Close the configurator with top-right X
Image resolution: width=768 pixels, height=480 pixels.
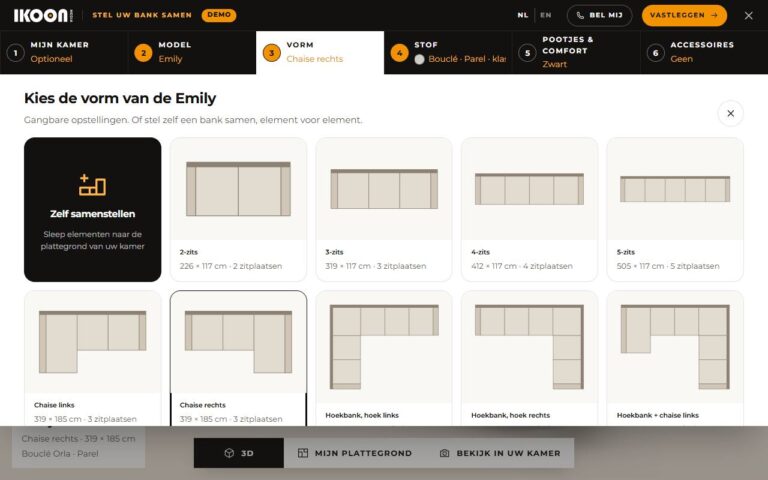coord(748,15)
